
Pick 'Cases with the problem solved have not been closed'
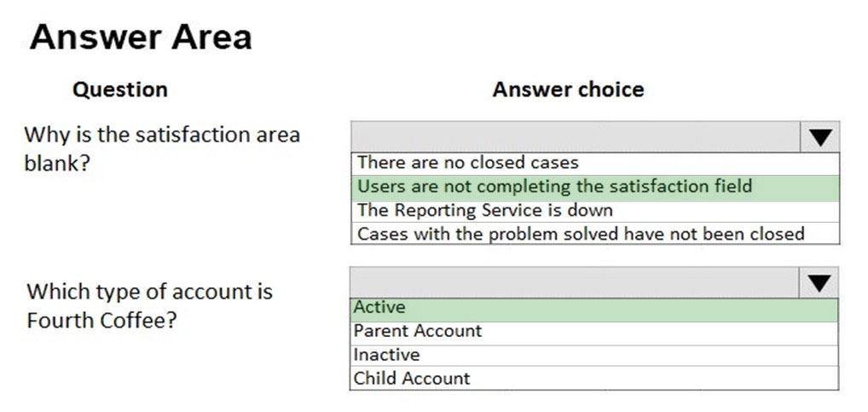click(x=595, y=234)
